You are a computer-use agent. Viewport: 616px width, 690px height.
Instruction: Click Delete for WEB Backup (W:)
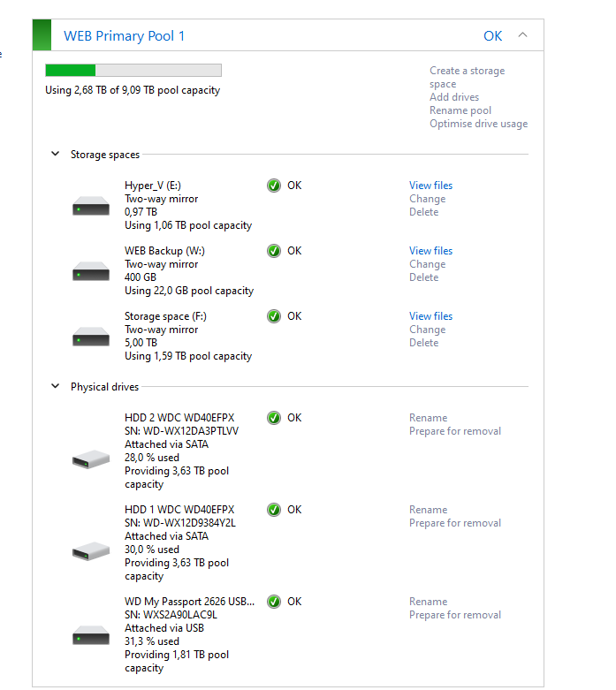coord(423,277)
